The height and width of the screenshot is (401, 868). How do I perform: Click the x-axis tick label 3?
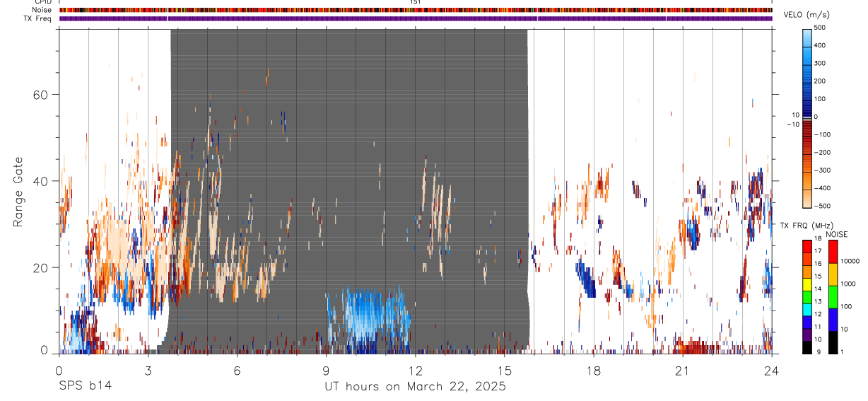(x=148, y=371)
